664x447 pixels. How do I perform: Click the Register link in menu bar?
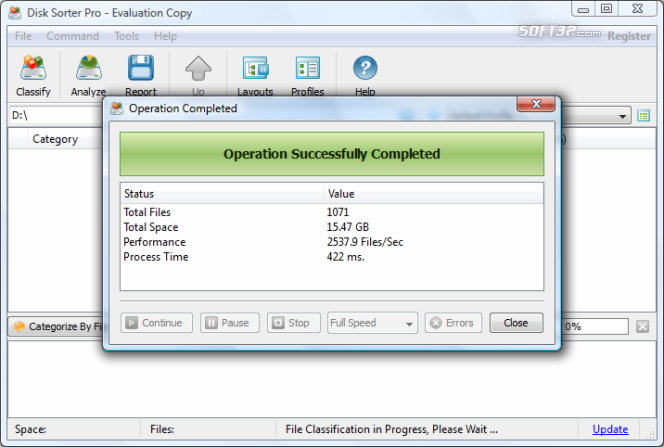pyautogui.click(x=629, y=36)
